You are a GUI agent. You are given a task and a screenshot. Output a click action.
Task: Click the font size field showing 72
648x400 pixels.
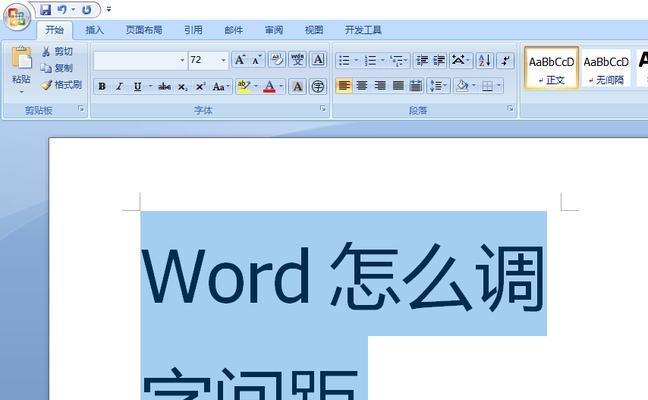[203, 60]
